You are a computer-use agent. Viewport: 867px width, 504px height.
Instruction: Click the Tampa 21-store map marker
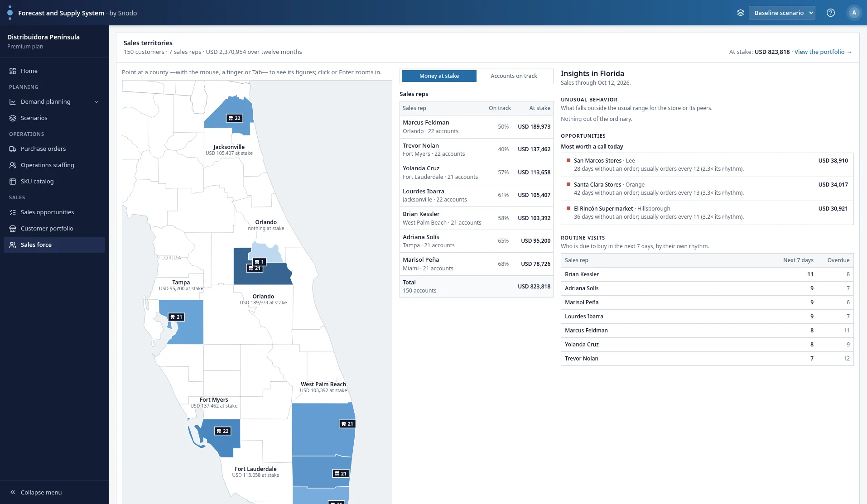(x=177, y=317)
